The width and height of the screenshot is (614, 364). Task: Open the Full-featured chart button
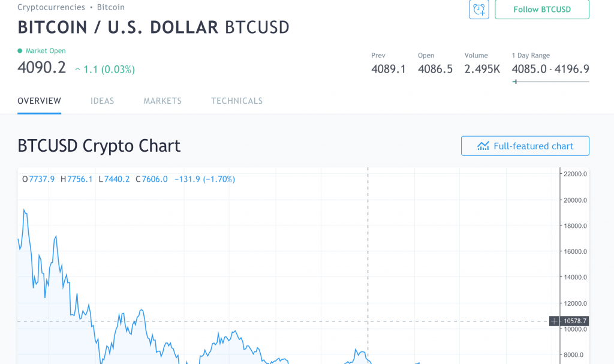coord(525,146)
